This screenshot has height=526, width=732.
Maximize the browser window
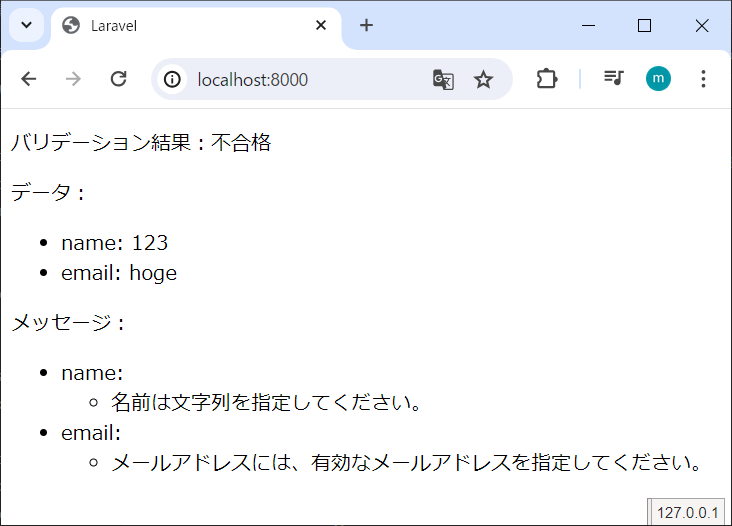(644, 25)
